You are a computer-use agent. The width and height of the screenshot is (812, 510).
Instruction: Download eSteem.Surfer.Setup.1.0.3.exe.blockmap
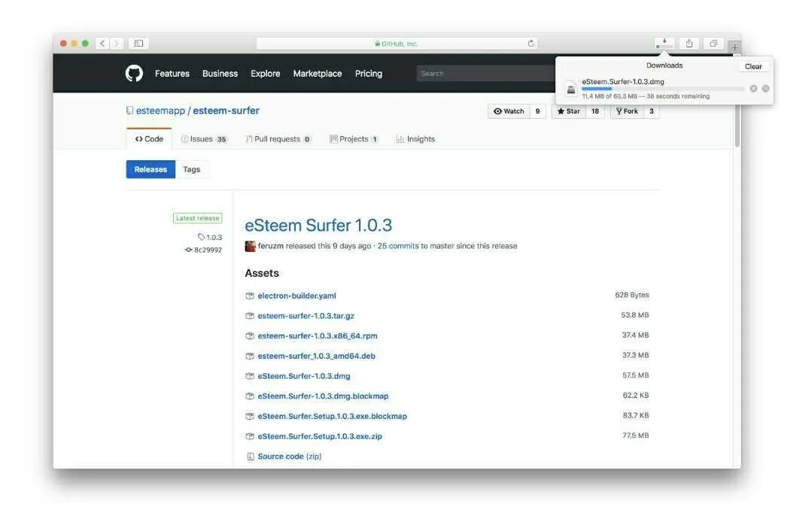tap(333, 416)
